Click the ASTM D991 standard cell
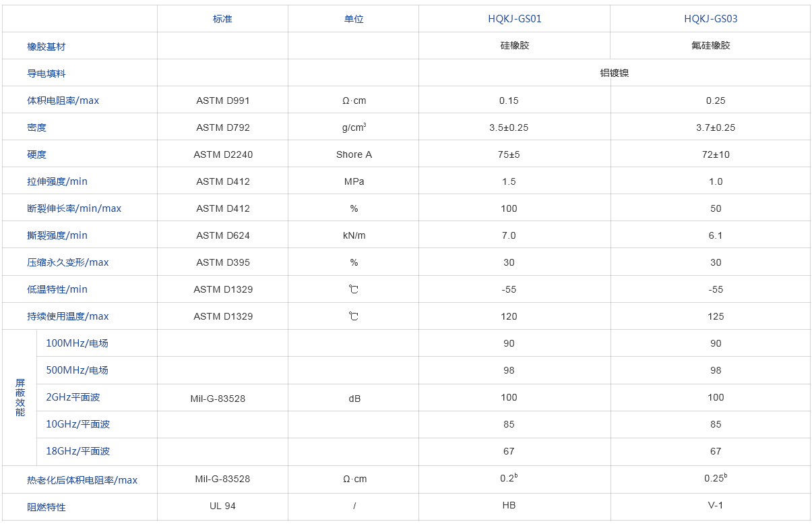Viewport: 812px width, 526px height. pos(223,100)
